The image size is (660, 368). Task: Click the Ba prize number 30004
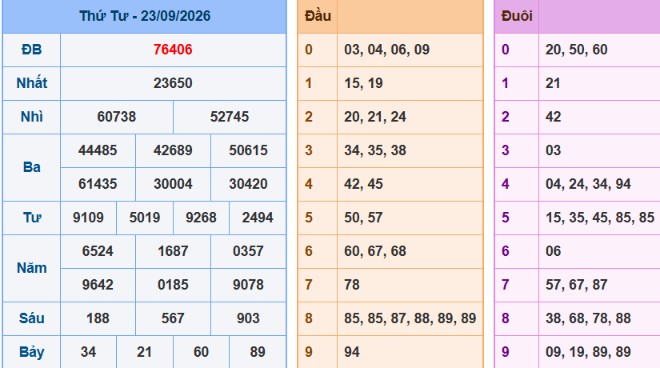click(x=173, y=184)
